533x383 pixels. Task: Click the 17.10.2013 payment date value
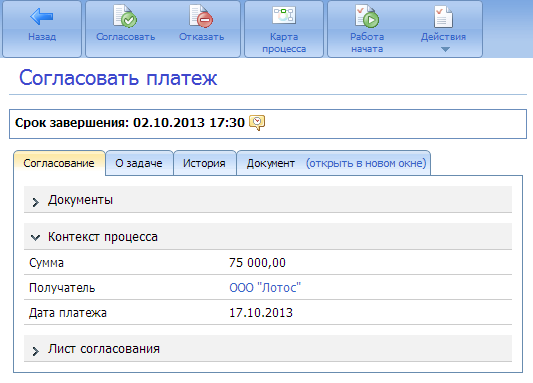[x=261, y=313]
